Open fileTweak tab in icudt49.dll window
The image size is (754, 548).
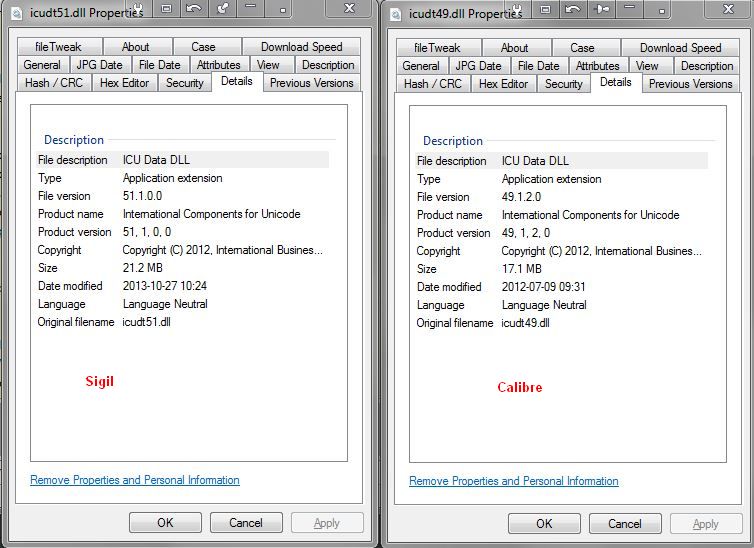coord(438,48)
